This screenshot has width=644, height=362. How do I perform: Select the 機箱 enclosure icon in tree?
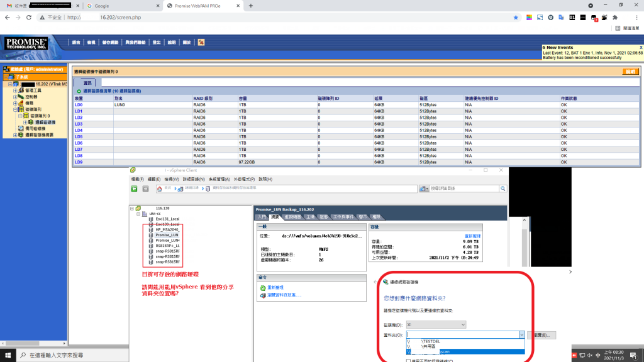click(x=21, y=103)
